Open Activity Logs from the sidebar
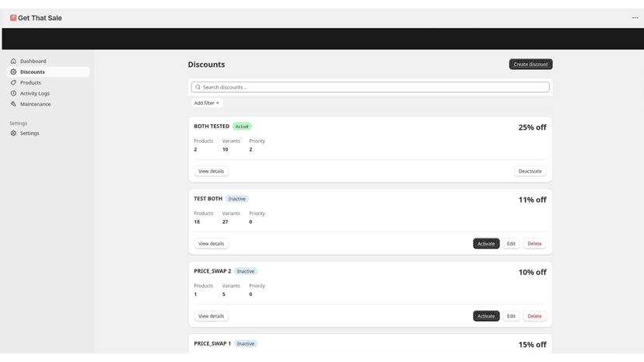This screenshot has height=362, width=644. click(x=47, y=93)
